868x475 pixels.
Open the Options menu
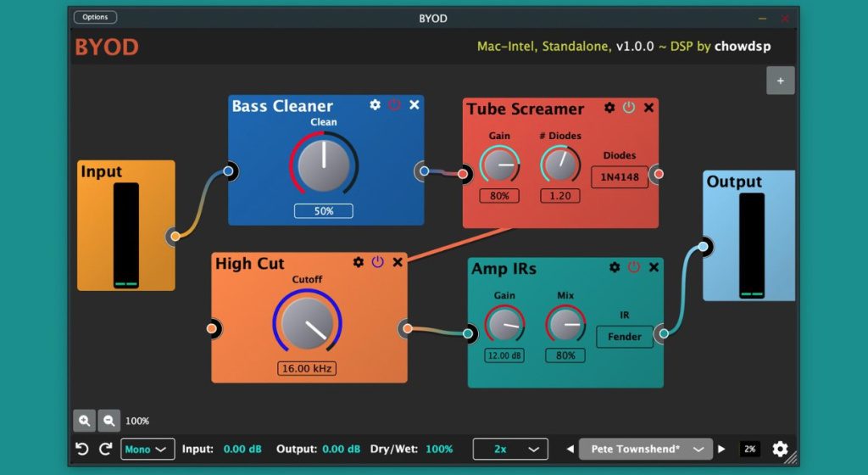click(95, 17)
